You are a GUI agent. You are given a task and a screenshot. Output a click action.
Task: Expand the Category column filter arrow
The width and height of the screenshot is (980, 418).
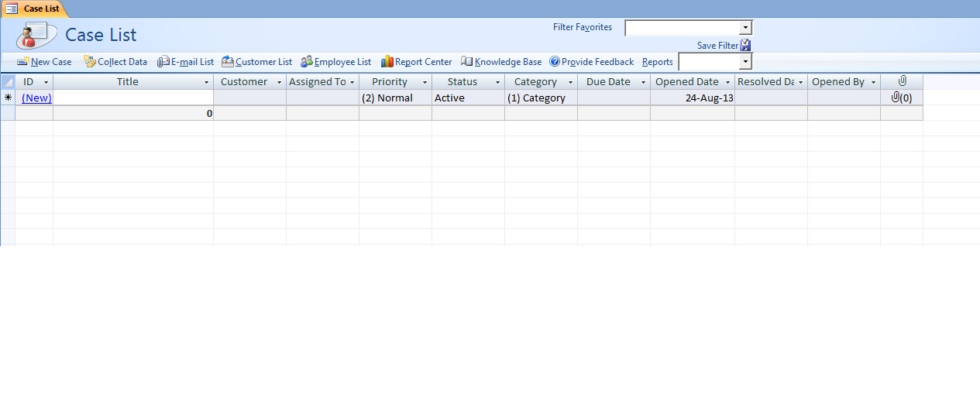click(x=570, y=82)
